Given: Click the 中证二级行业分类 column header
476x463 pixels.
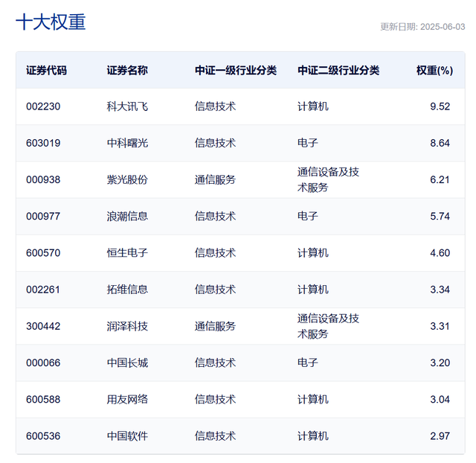Looking at the screenshot, I should pyautogui.click(x=338, y=71).
